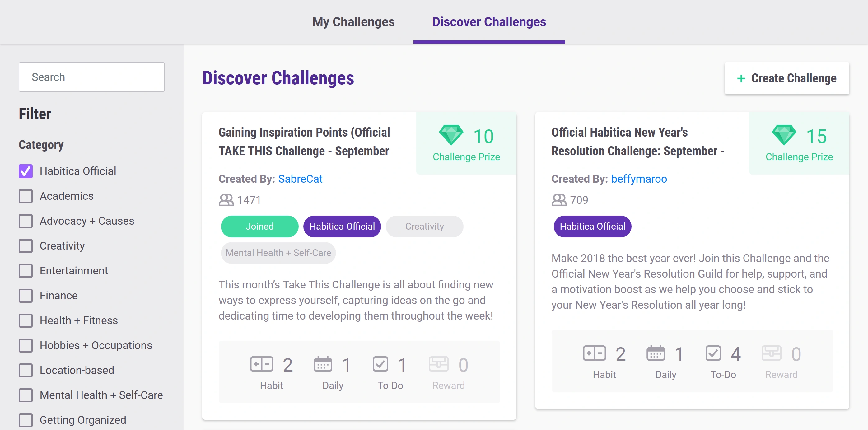Tick the Mental Health + Self-Care checkbox
Viewport: 868px width, 430px height.
(26, 395)
